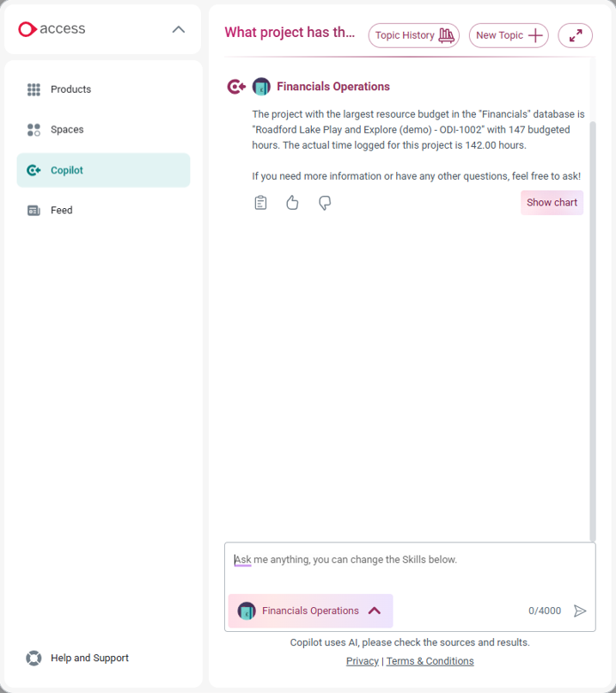
Task: Open the Products section
Action: click(70, 89)
